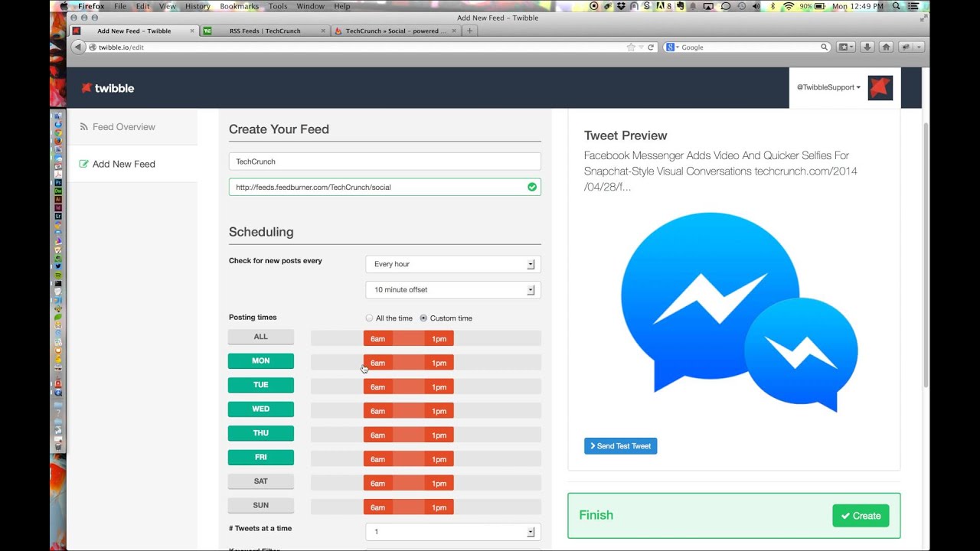Open the Bookmarks menu
The image size is (980, 551).
[239, 6]
